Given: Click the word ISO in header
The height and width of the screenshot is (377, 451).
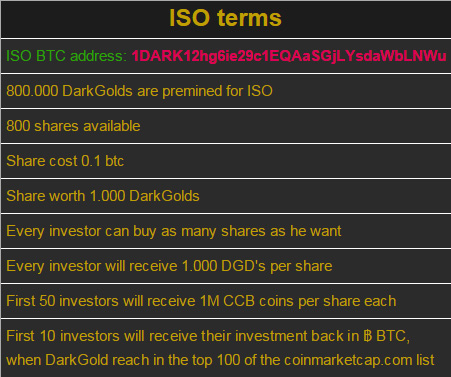Looking at the screenshot, I should pyautogui.click(x=190, y=18).
